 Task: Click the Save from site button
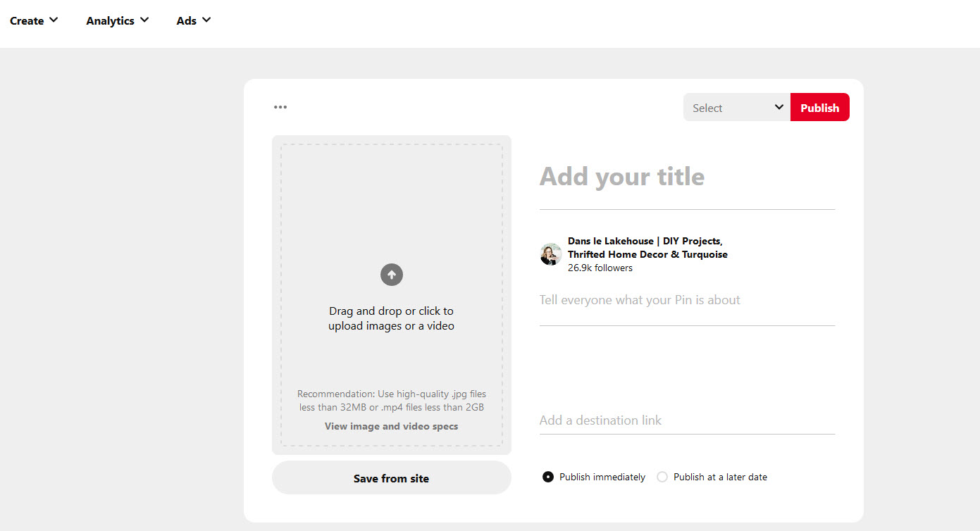pyautogui.click(x=391, y=478)
